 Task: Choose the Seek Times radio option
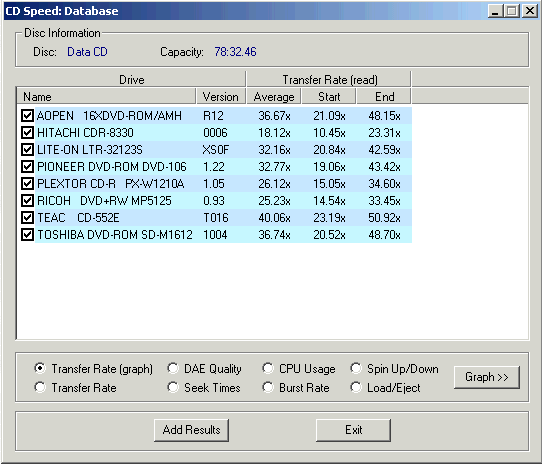coord(173,387)
